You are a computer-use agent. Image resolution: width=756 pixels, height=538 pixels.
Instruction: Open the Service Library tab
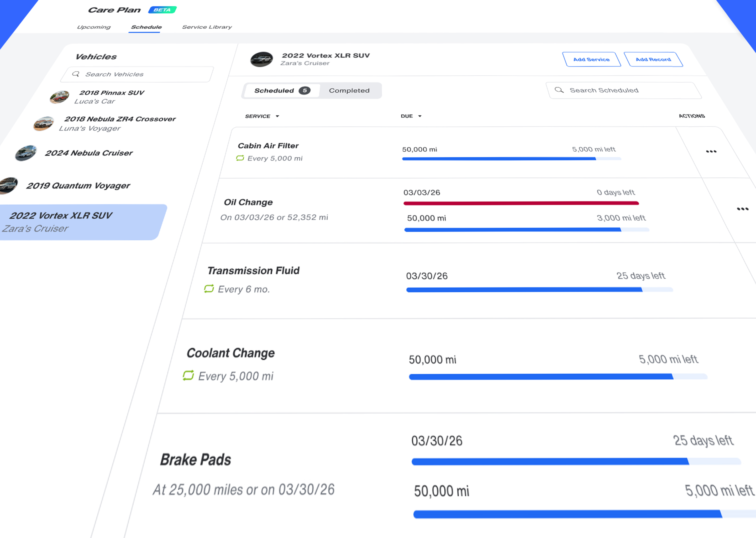coord(207,27)
